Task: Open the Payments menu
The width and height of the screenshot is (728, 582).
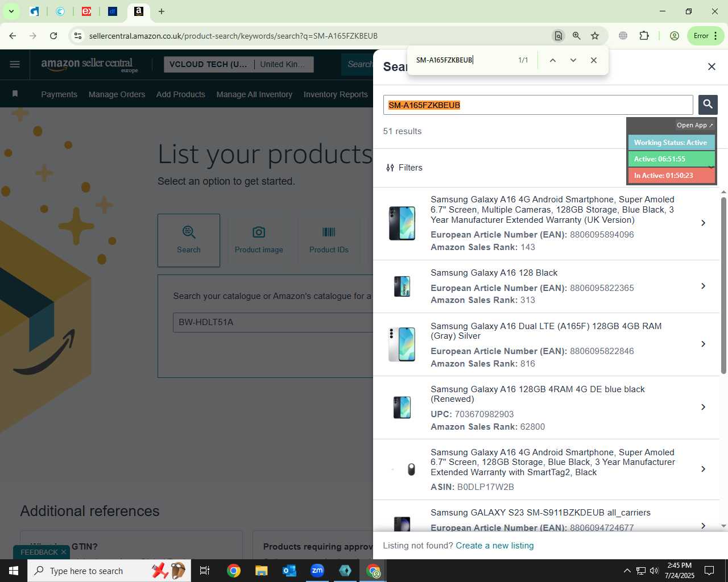Action: point(59,94)
